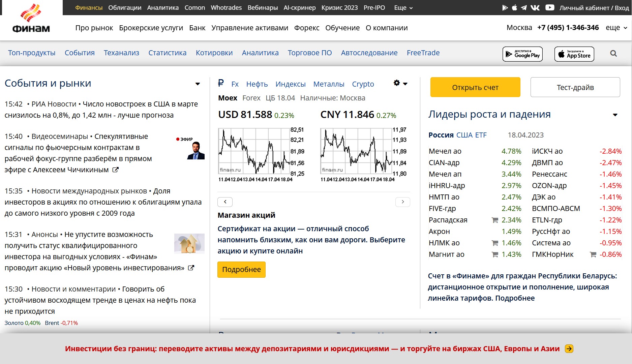Open the Telegram icon in top bar

pyautogui.click(x=524, y=8)
